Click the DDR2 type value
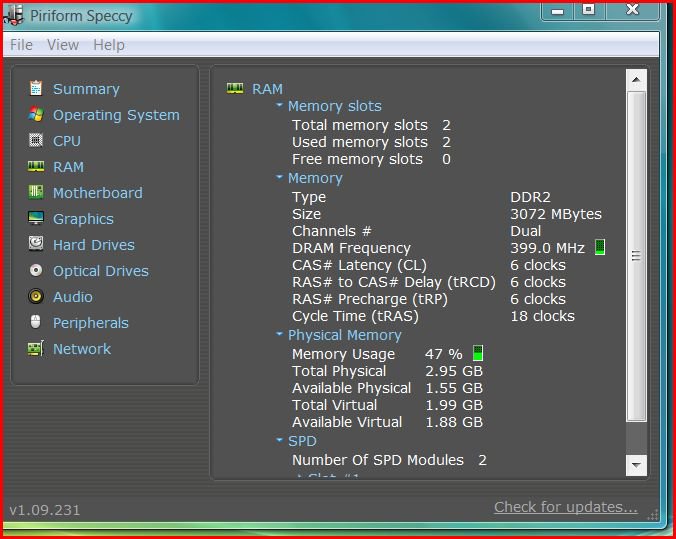Image resolution: width=676 pixels, height=539 pixels. point(530,197)
